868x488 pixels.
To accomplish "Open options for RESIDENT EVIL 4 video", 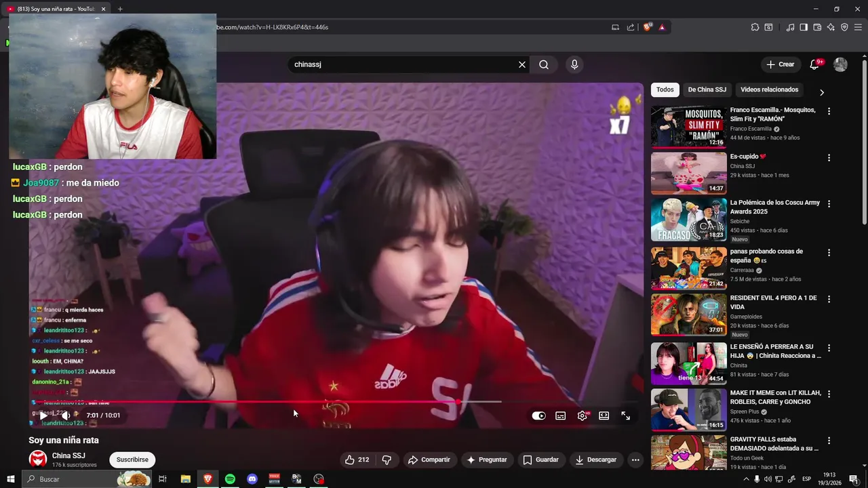I will click(x=829, y=299).
